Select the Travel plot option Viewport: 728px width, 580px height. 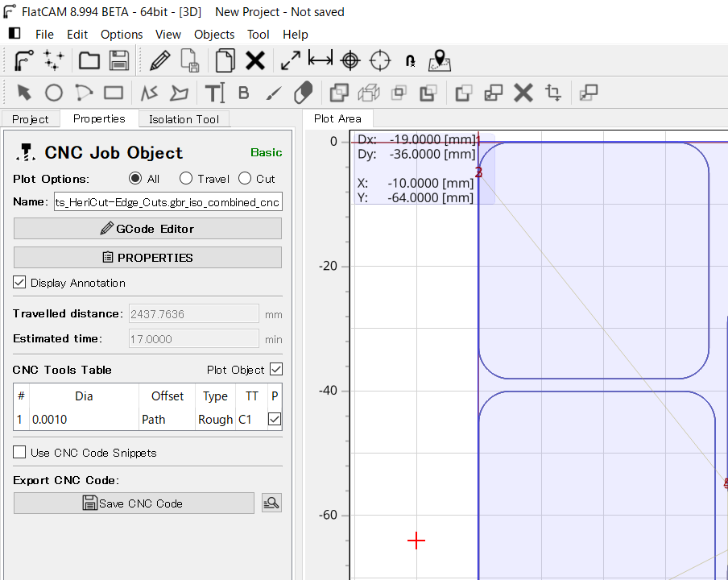[186, 178]
